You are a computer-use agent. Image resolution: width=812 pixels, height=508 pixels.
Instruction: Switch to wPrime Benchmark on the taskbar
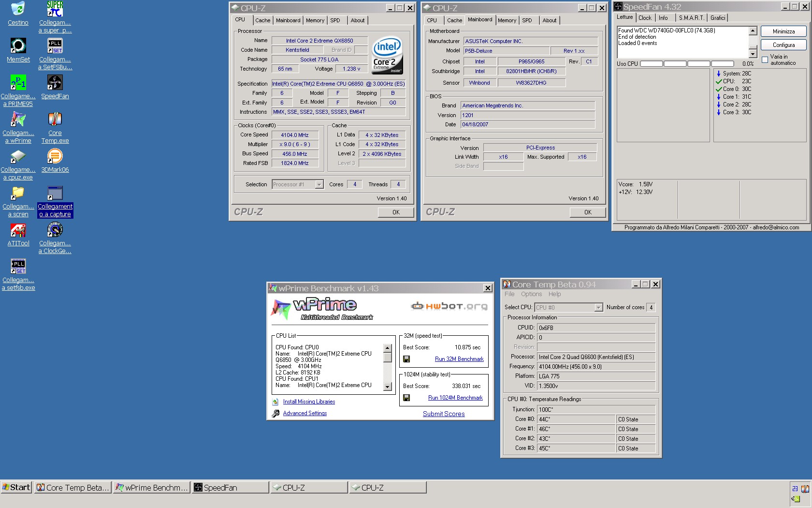151,487
